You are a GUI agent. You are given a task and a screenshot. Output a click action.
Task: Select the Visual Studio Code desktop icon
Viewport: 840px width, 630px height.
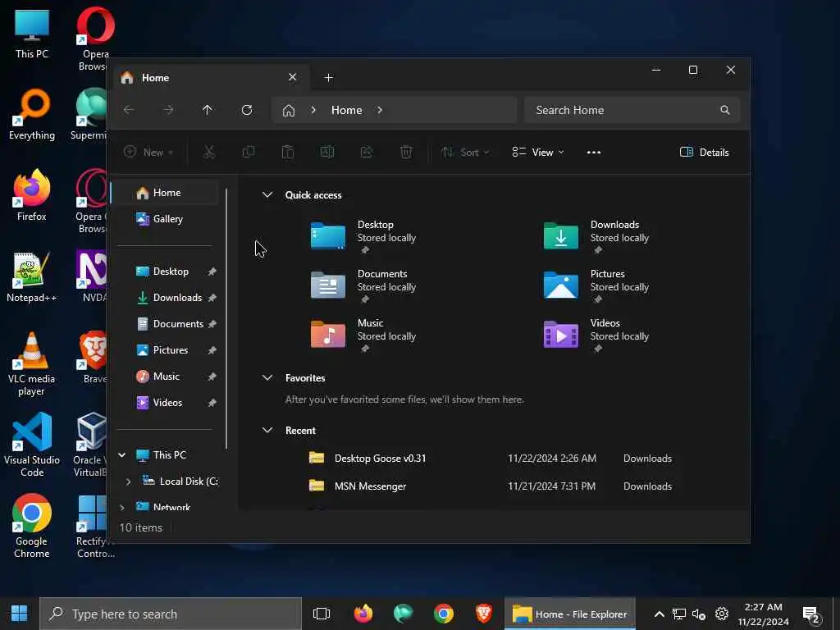[32, 445]
